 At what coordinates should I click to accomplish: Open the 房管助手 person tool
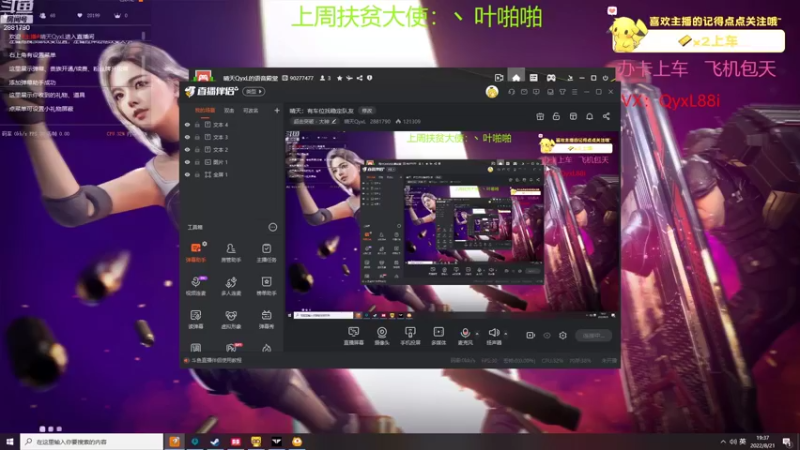click(231, 253)
